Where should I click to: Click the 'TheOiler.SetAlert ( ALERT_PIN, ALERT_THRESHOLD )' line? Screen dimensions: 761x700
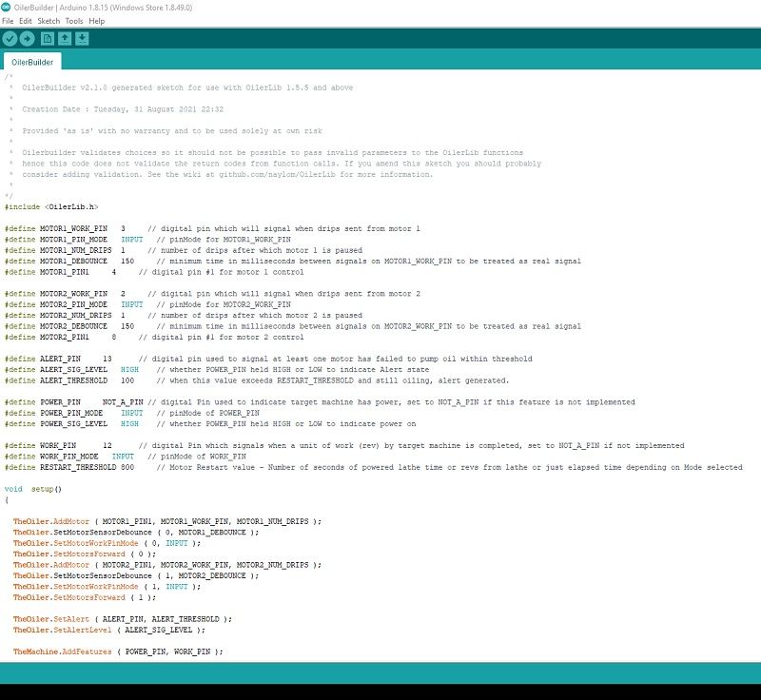[123, 619]
